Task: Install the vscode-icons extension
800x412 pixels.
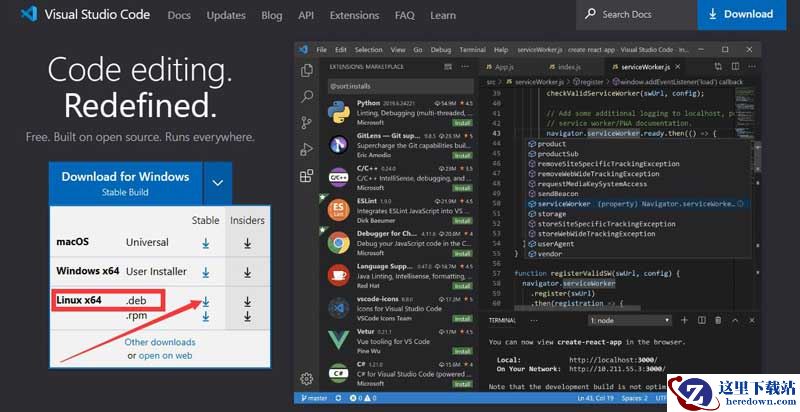Action: (x=462, y=319)
